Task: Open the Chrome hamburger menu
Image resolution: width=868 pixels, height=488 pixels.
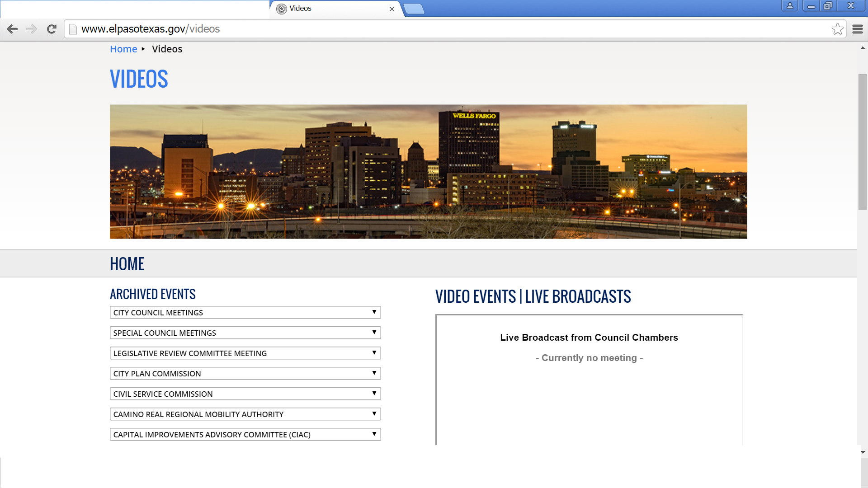Action: point(857,29)
